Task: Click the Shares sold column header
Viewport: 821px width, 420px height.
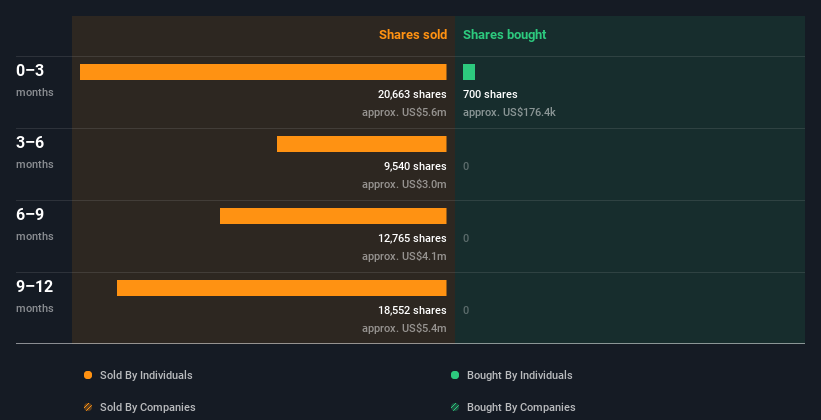Action: click(413, 35)
